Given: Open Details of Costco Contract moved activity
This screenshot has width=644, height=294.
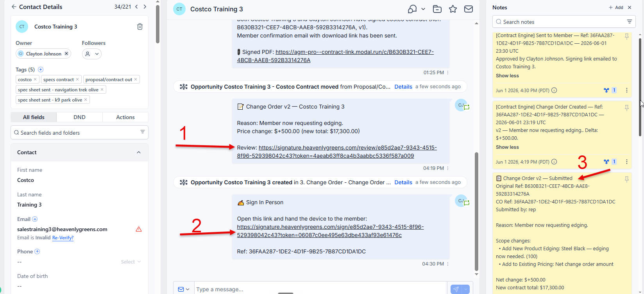Looking at the screenshot, I should [403, 87].
